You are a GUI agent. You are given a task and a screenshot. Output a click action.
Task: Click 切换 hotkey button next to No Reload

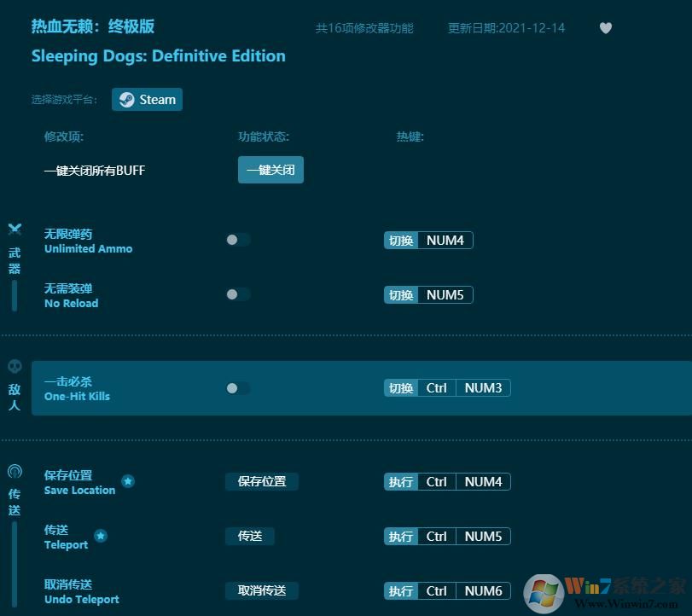(400, 294)
